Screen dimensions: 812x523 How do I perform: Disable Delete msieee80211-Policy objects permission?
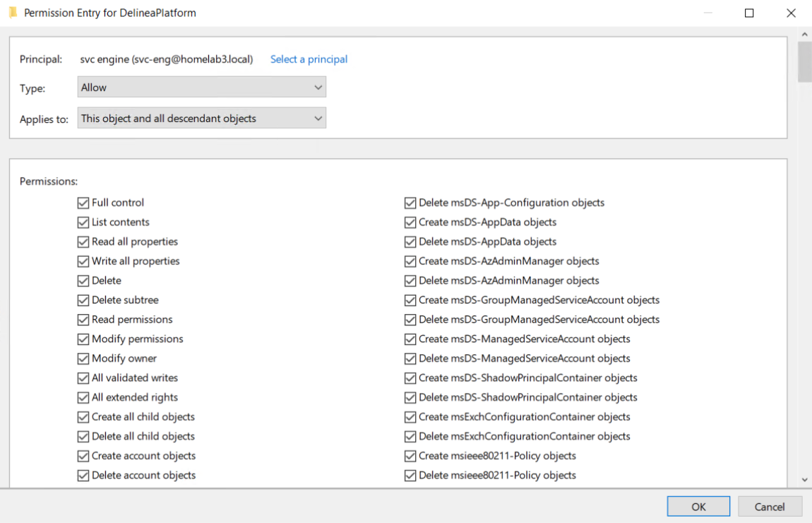point(410,476)
